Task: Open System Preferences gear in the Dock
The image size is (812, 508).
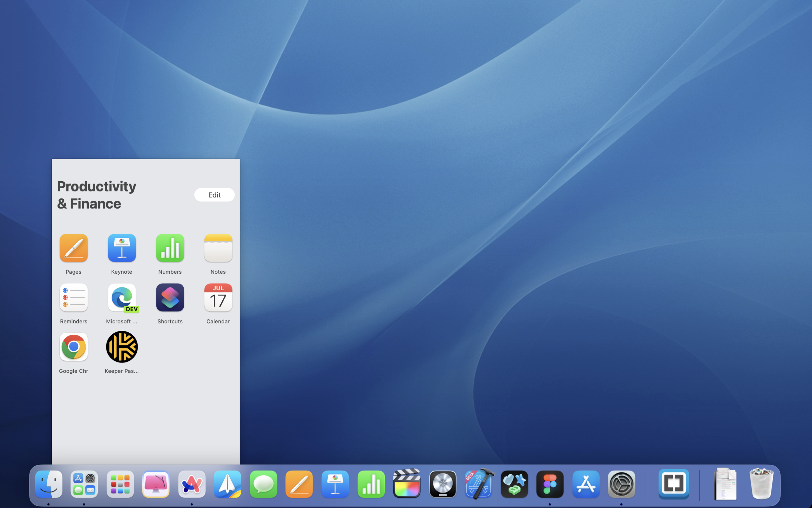Action: pyautogui.click(x=622, y=484)
